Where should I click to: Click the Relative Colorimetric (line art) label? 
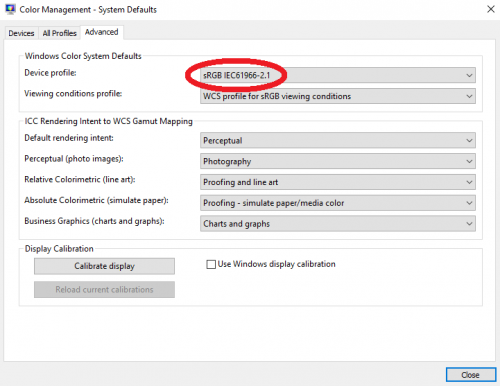pyautogui.click(x=80, y=179)
